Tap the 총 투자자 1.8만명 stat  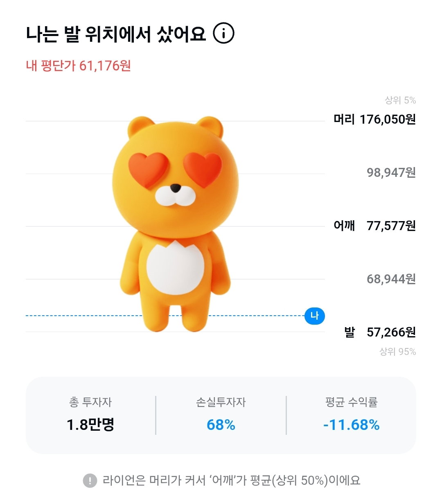(x=90, y=415)
